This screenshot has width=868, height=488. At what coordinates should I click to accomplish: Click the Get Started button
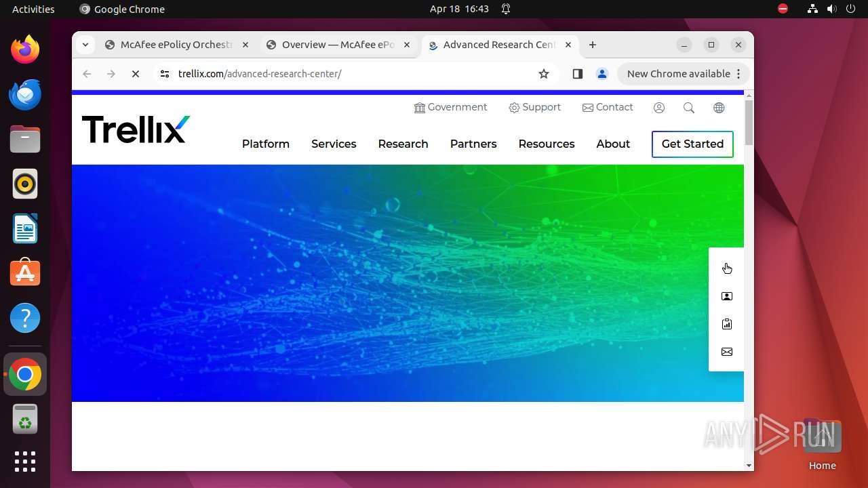(x=692, y=144)
